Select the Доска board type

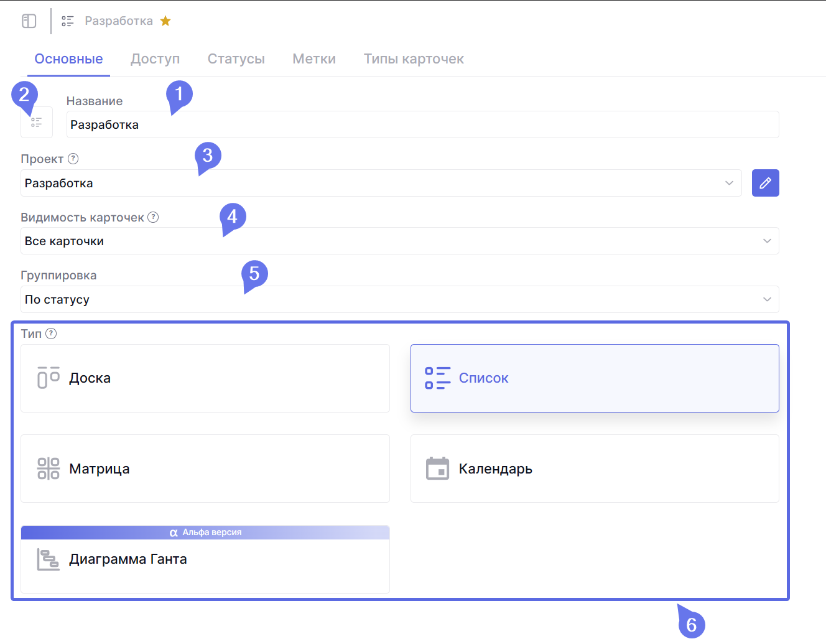(205, 378)
